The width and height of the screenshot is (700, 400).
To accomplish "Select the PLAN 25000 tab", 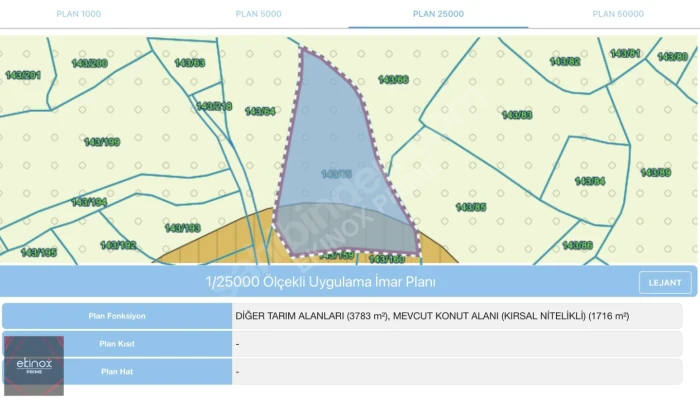I will pos(438,14).
